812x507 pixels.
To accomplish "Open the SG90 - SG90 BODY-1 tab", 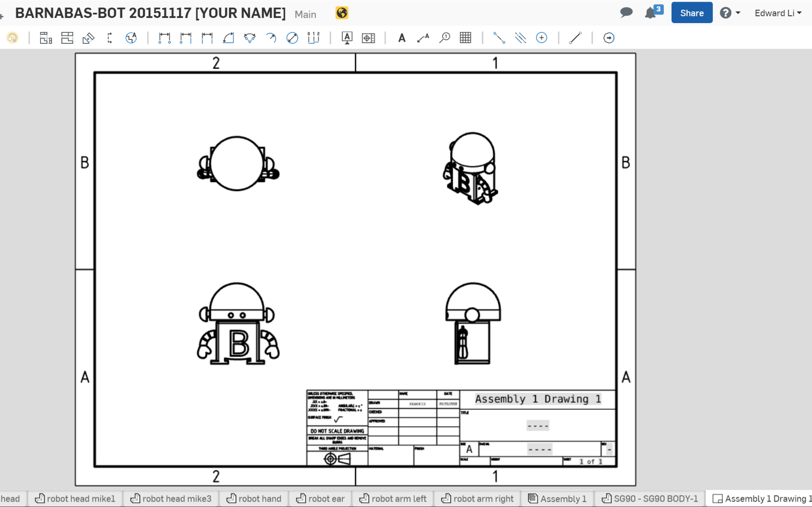I will (x=650, y=499).
